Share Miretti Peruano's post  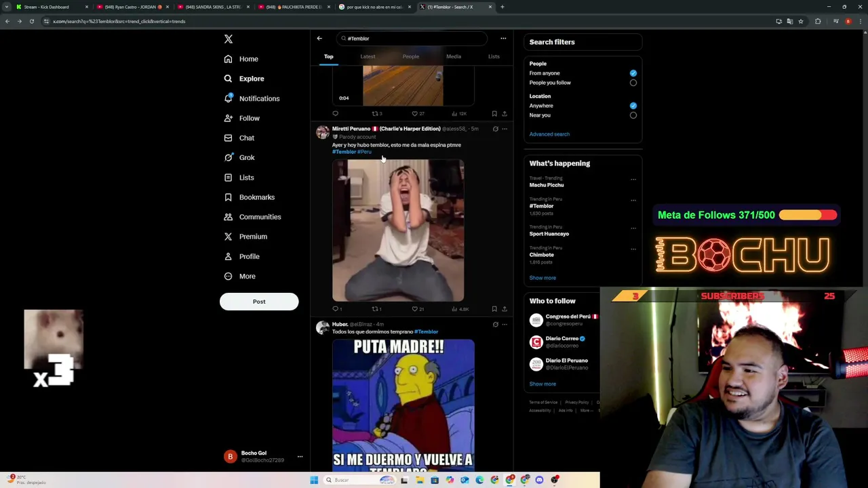coord(504,309)
